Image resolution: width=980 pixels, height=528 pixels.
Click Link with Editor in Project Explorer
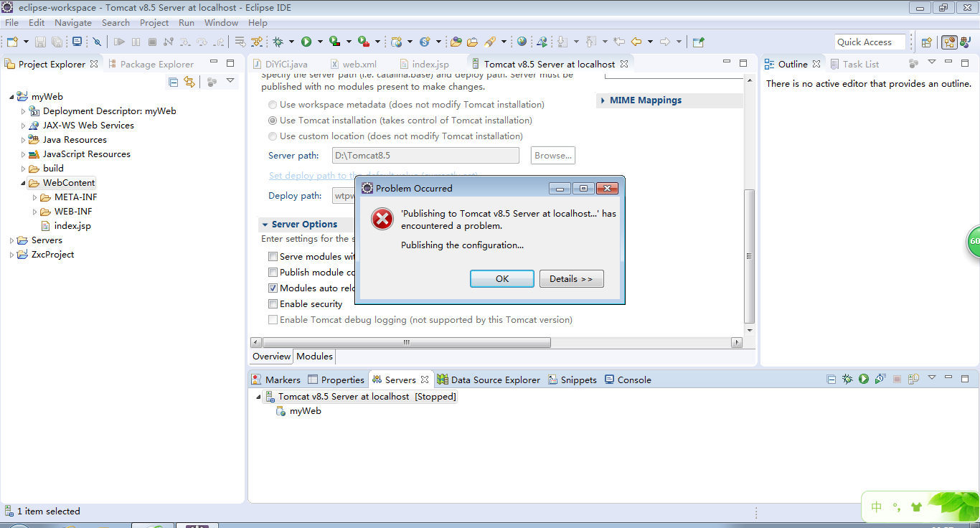click(x=189, y=82)
